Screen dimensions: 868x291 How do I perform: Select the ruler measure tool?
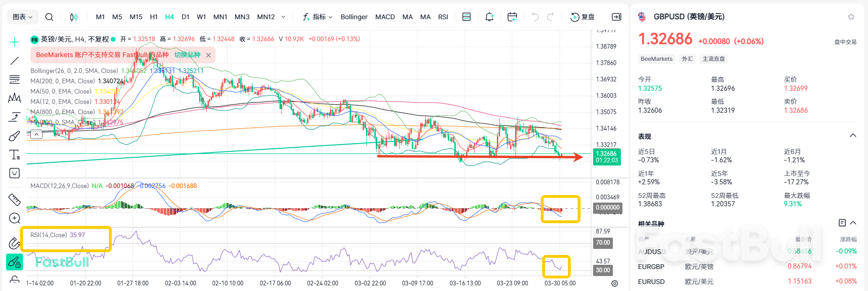(x=14, y=200)
